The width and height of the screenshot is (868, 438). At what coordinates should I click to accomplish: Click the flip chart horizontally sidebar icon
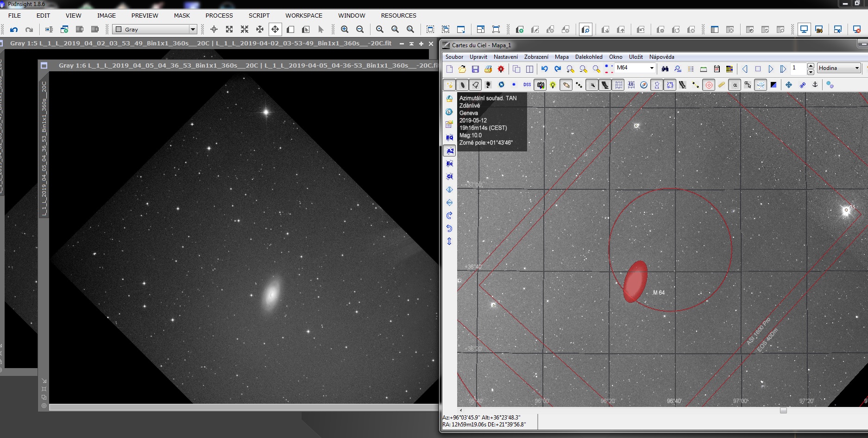click(449, 189)
